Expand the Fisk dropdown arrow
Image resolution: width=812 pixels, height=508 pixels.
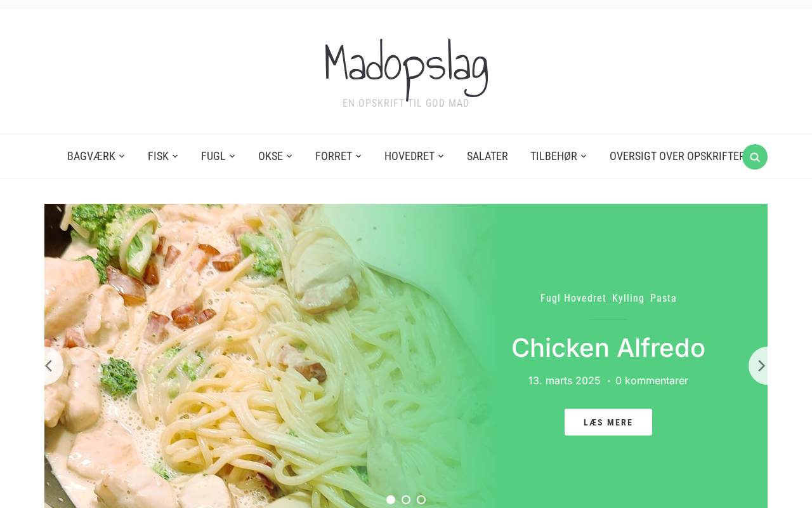pos(175,156)
